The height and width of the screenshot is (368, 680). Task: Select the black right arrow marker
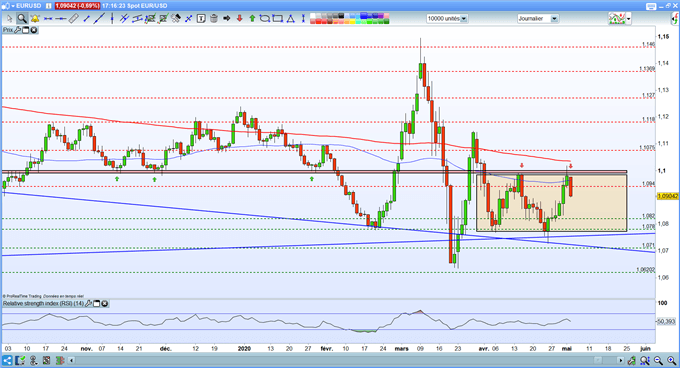(226, 19)
